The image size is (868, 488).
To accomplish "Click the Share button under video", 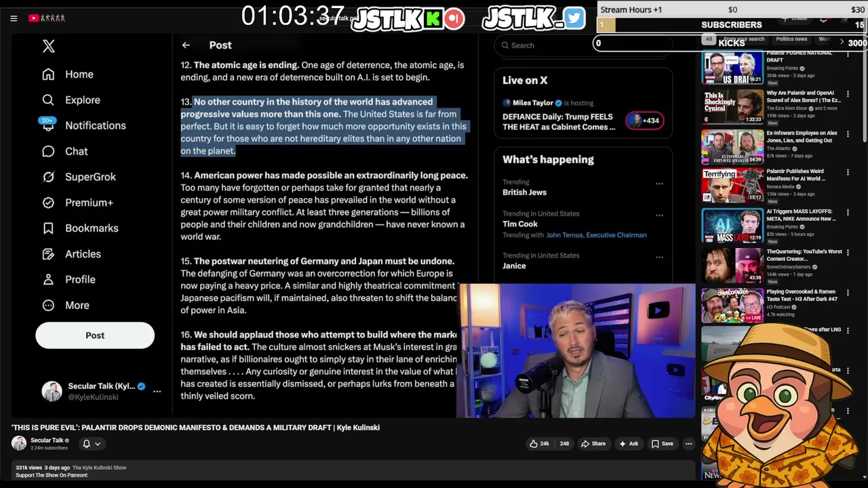I will [x=593, y=444].
